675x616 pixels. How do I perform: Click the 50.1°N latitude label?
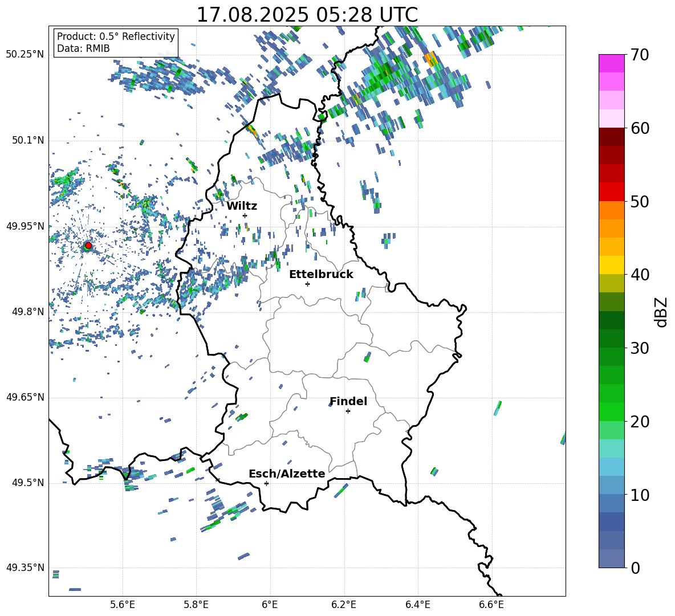pyautogui.click(x=27, y=140)
